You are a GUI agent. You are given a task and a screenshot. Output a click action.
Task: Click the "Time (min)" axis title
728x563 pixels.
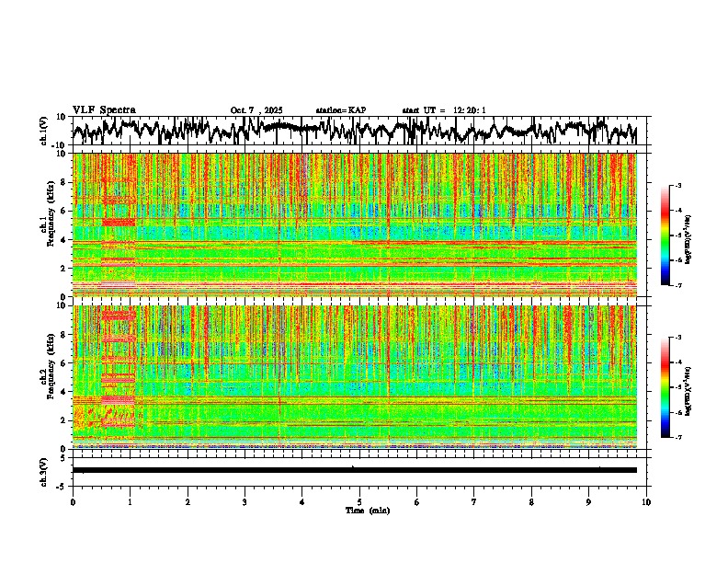[x=368, y=511]
